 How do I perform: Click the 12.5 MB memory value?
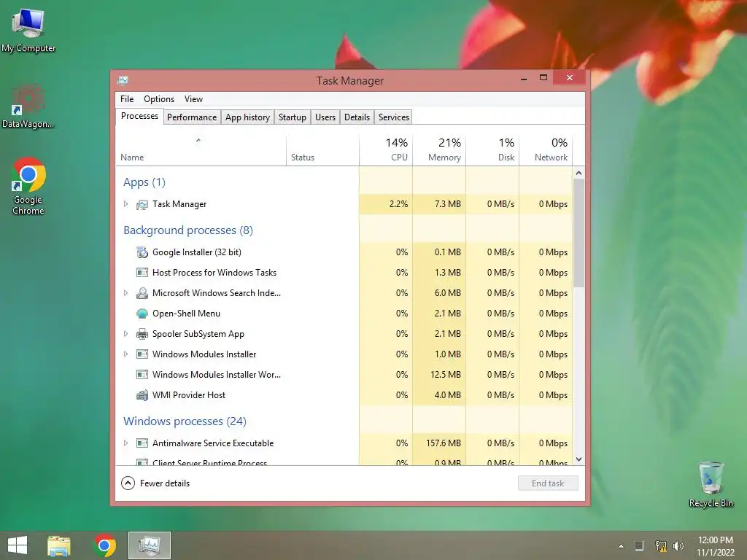pyautogui.click(x=446, y=375)
